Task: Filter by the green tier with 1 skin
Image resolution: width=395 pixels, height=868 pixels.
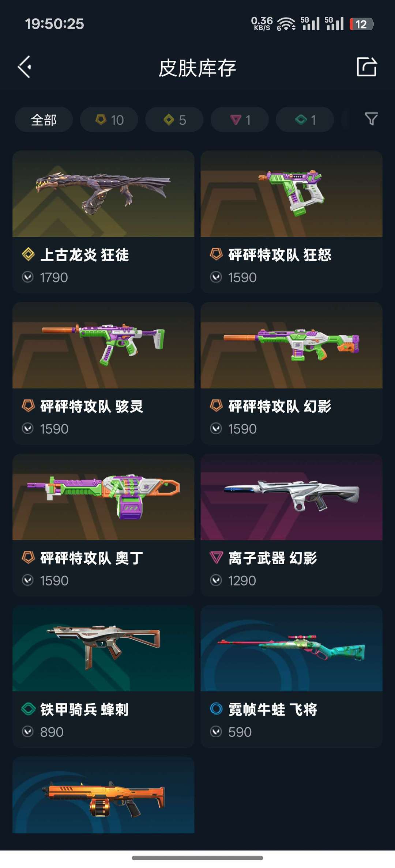Action: [305, 120]
